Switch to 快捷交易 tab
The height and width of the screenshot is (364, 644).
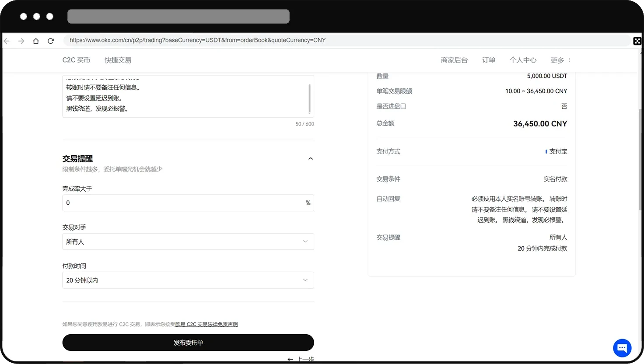[118, 60]
